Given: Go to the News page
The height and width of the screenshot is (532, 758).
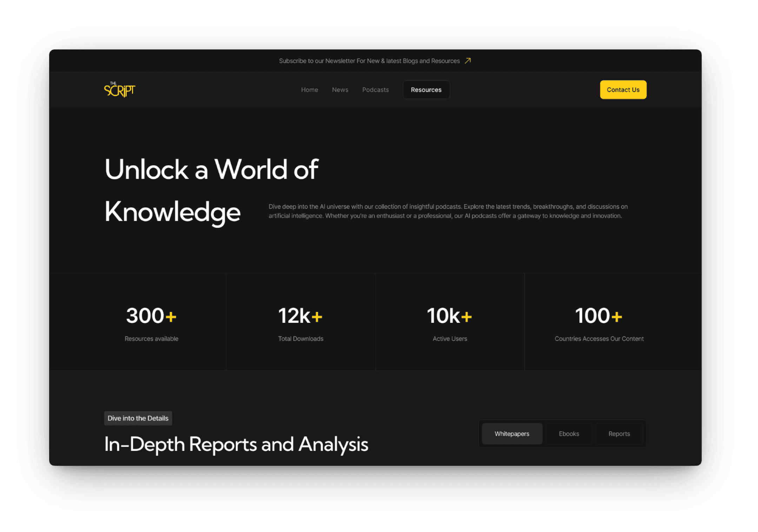Looking at the screenshot, I should point(340,90).
